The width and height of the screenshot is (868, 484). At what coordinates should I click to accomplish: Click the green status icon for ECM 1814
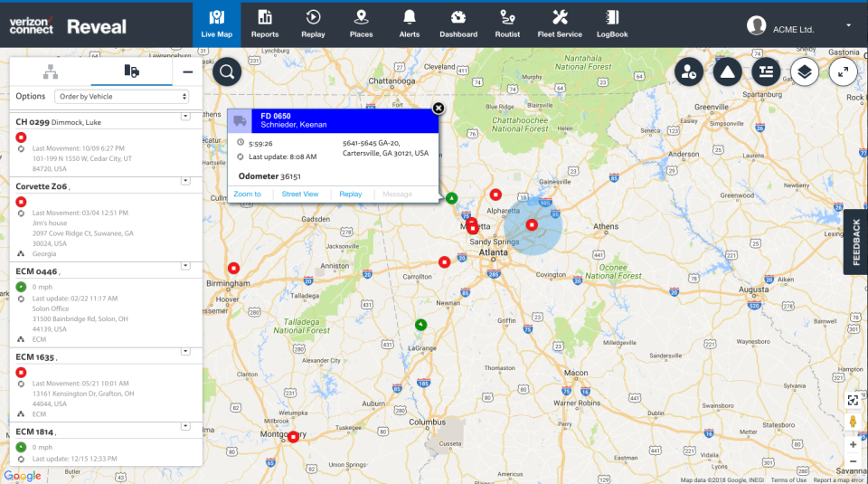(21, 447)
